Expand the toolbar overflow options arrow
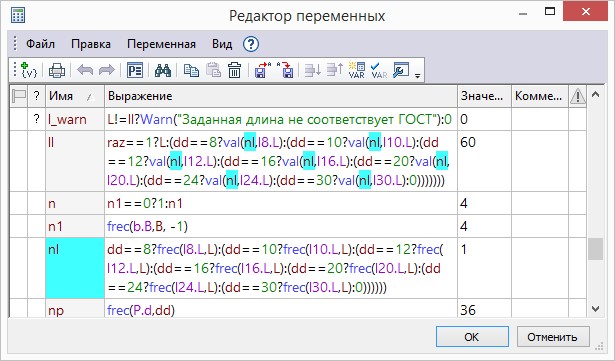Image resolution: width=615 pixels, height=361 pixels. click(417, 75)
